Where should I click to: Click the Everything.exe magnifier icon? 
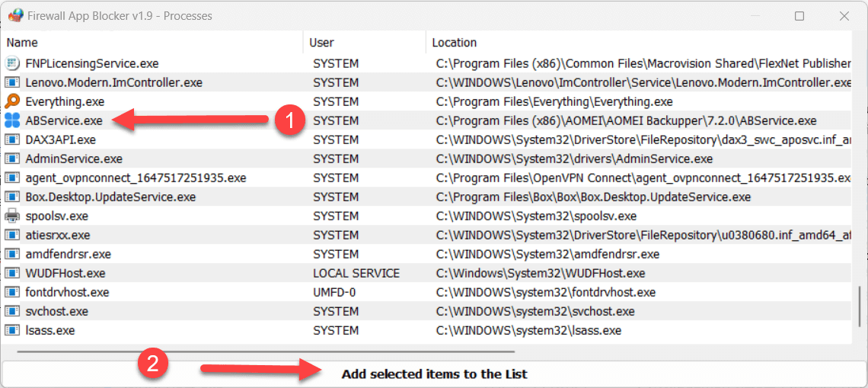coord(11,101)
